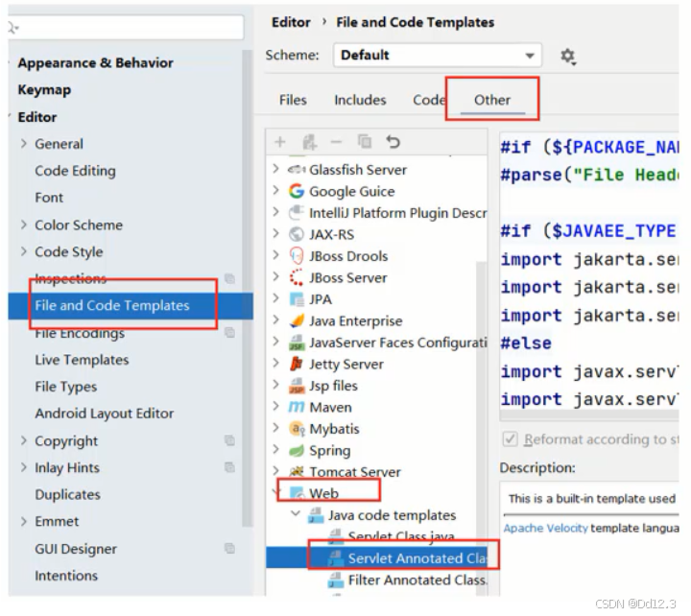Open Font settings
The width and height of the screenshot is (691, 616).
click(x=49, y=198)
